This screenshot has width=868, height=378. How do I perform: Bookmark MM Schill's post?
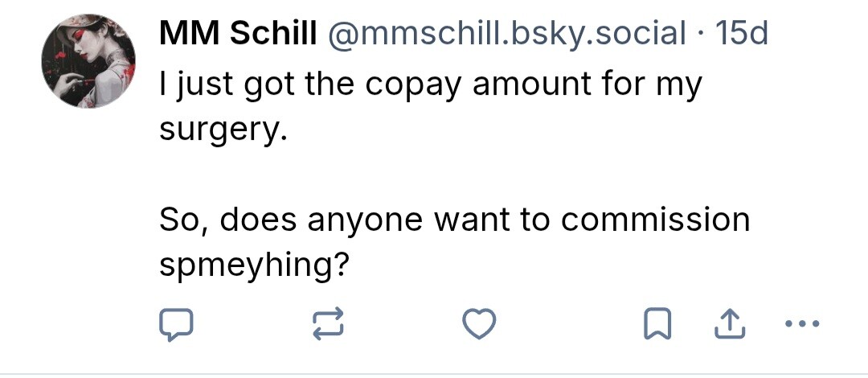click(657, 323)
